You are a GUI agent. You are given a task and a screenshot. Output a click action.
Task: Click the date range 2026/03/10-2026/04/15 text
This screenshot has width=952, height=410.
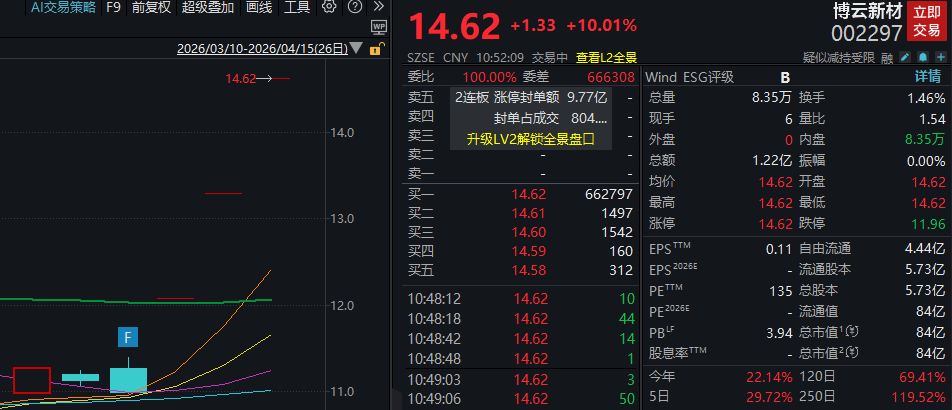(x=262, y=49)
